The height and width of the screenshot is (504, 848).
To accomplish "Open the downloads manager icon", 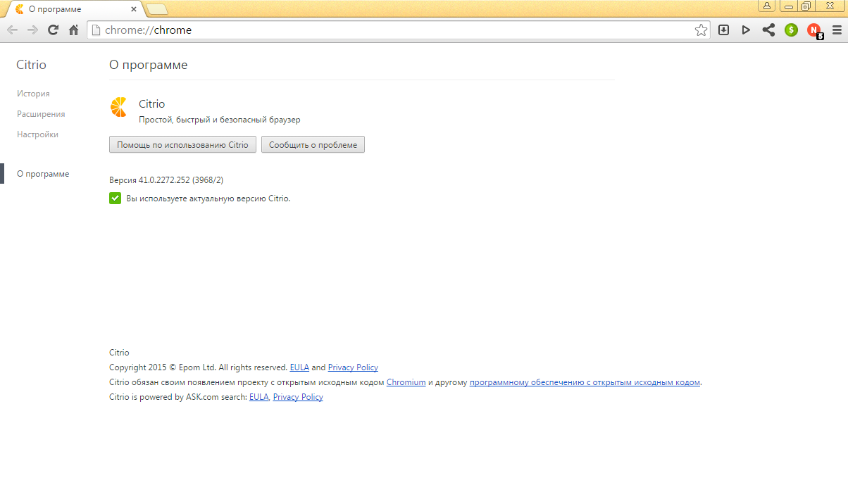I will point(723,30).
